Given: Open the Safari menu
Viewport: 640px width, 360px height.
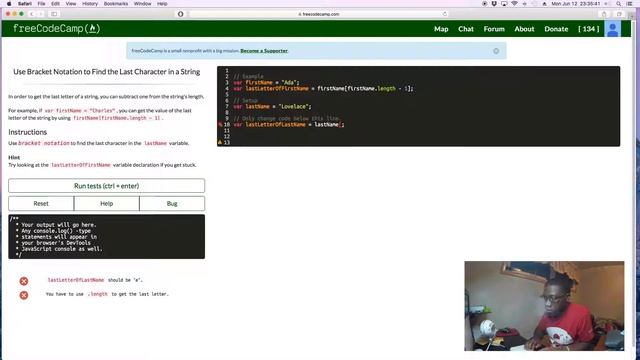Looking at the screenshot, I should (x=25, y=4).
